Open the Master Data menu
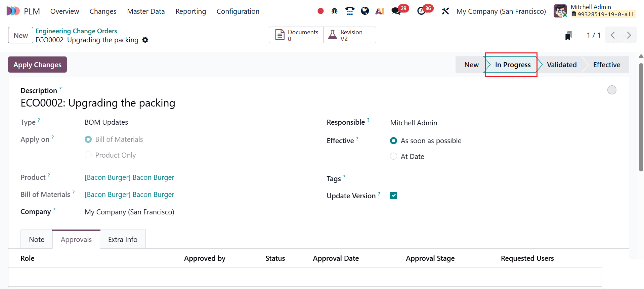 click(146, 11)
